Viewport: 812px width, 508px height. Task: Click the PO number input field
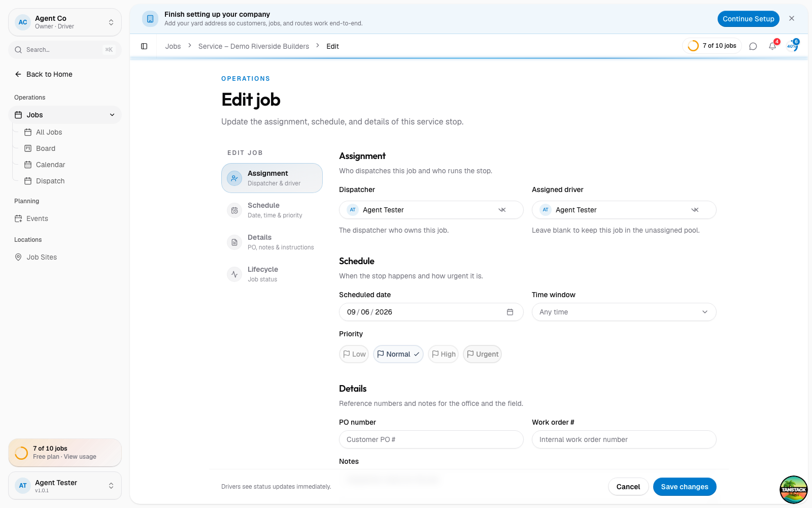(431, 439)
